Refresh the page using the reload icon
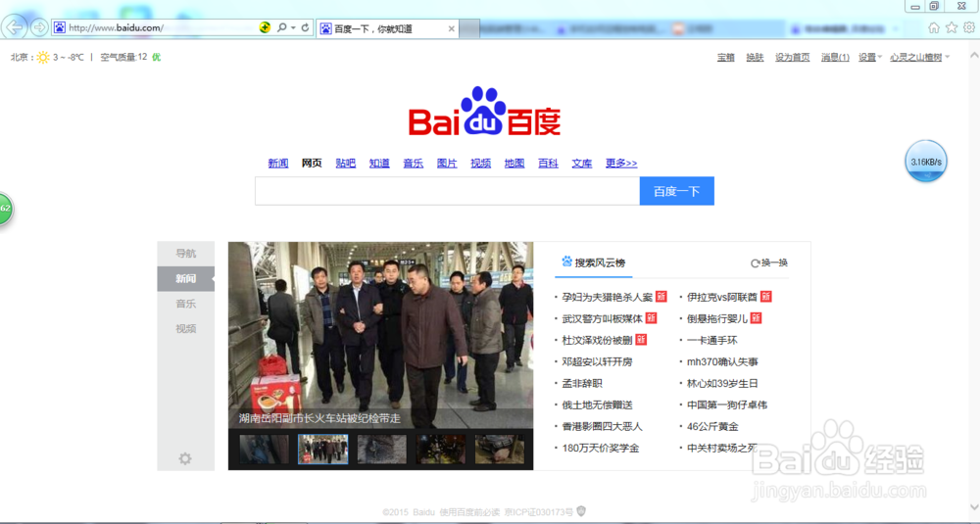Image resolution: width=980 pixels, height=524 pixels. (305, 27)
